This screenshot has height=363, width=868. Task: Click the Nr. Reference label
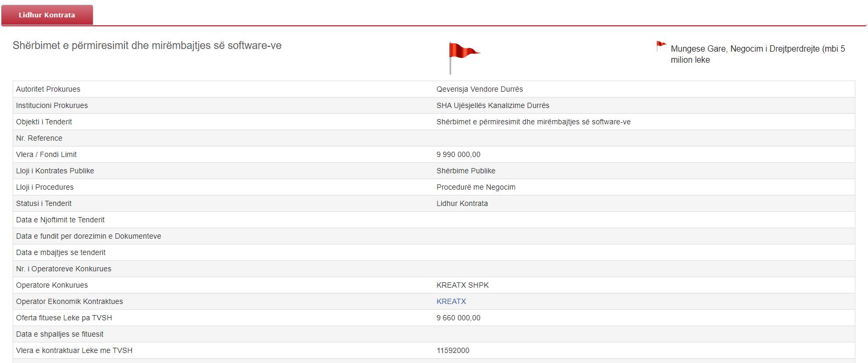(39, 138)
